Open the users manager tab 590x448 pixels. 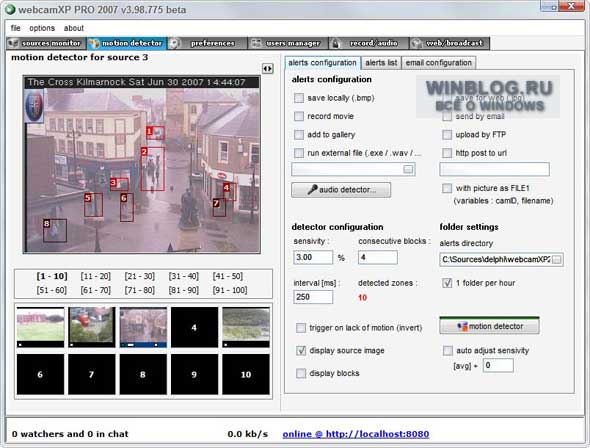coord(288,43)
